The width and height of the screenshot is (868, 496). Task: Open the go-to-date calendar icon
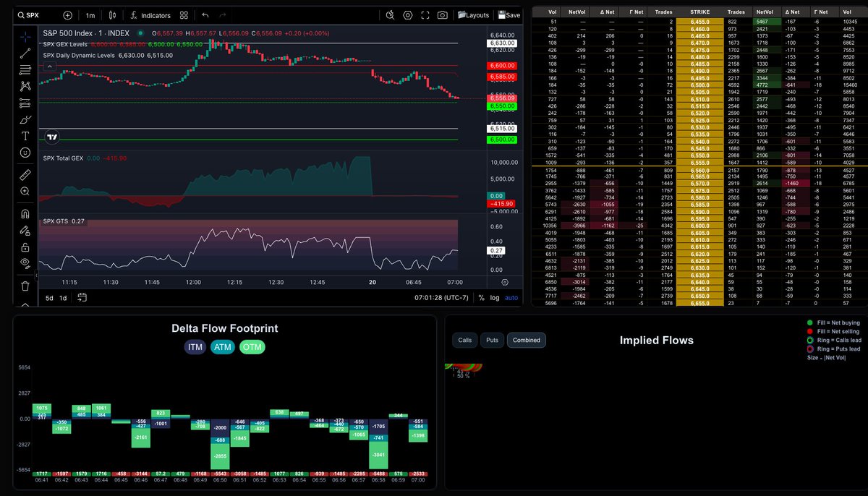pyautogui.click(x=82, y=298)
